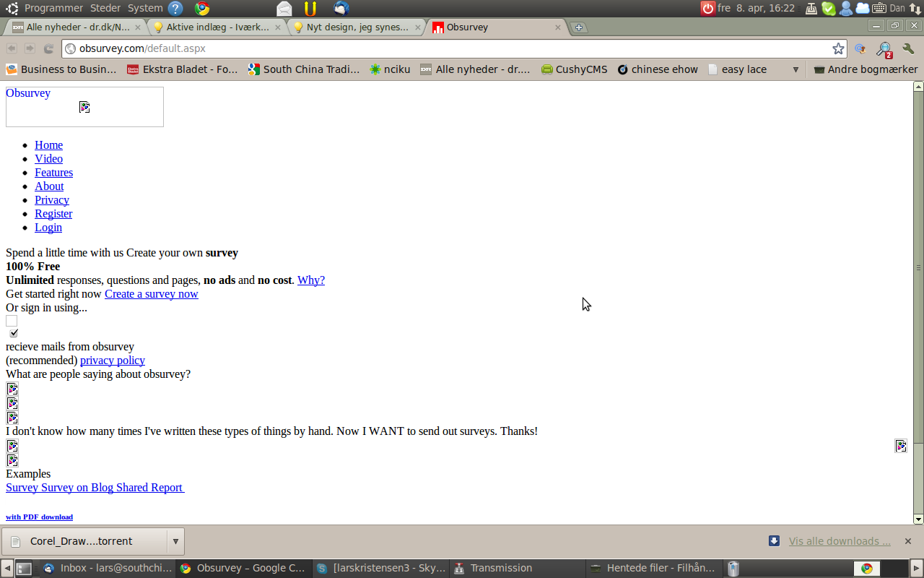Open Programmer menu in top panel
The width and height of the screenshot is (924, 578).
[x=53, y=9]
